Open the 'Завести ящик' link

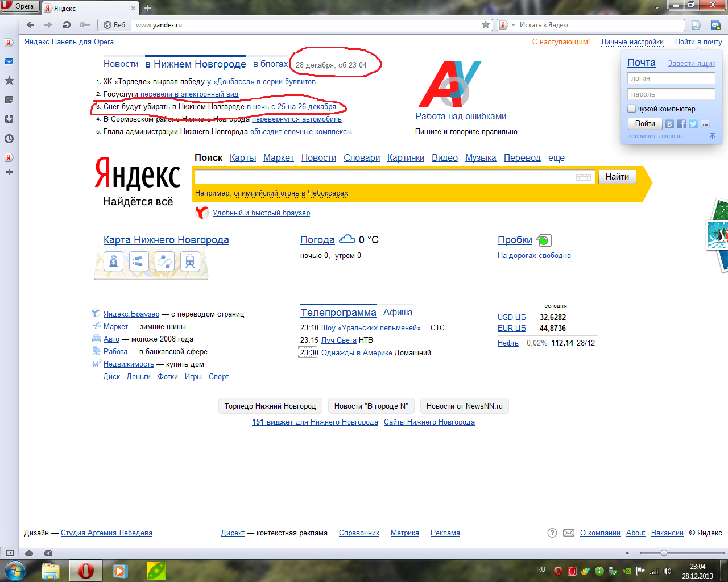691,64
